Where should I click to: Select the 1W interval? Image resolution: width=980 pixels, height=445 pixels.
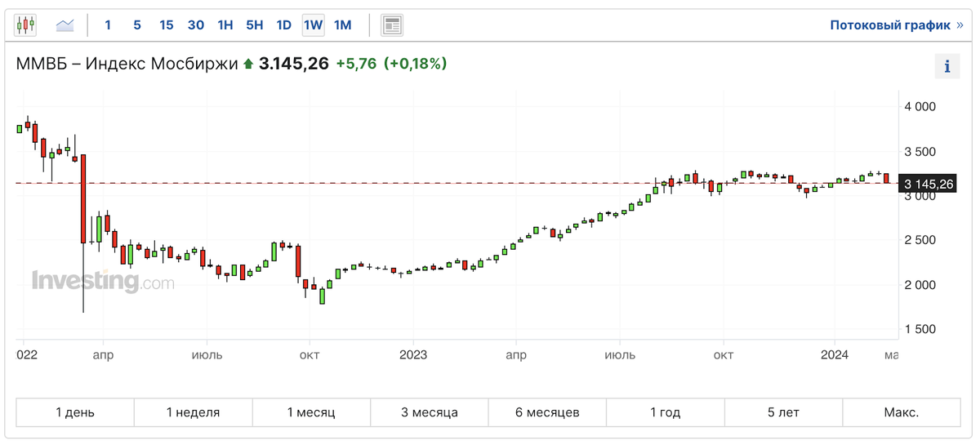pyautogui.click(x=313, y=25)
